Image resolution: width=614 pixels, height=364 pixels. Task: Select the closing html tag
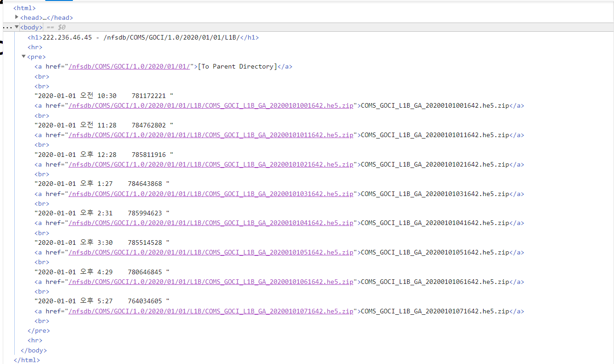coord(27,360)
